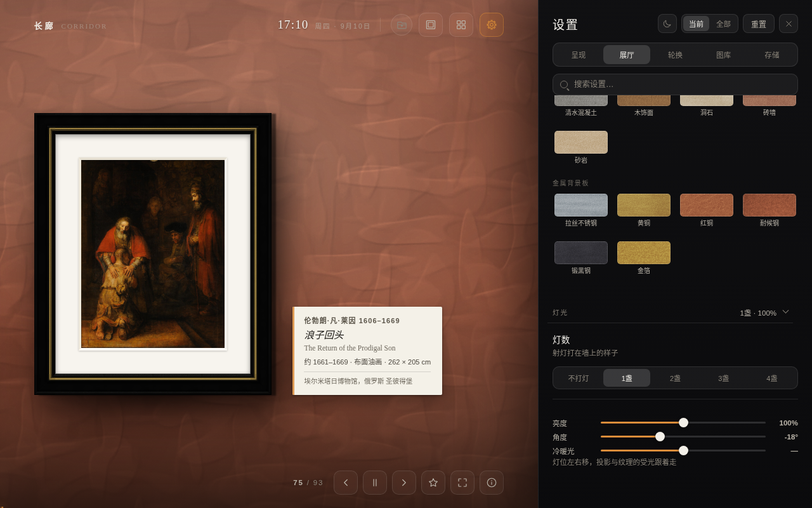Screen dimensions: 812x508
Task: Click the orange settings gear icon
Action: 492,25
